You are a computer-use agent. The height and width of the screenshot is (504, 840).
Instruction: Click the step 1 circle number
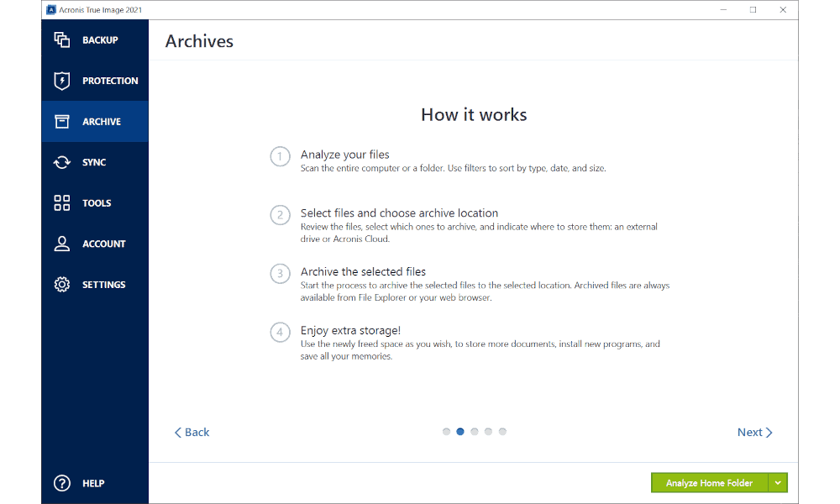pyautogui.click(x=280, y=157)
